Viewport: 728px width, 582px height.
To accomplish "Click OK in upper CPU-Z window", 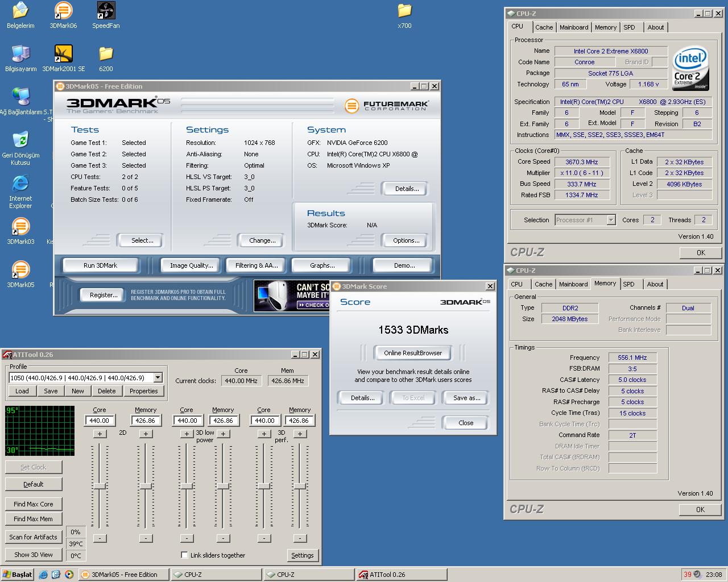I will [x=701, y=253].
